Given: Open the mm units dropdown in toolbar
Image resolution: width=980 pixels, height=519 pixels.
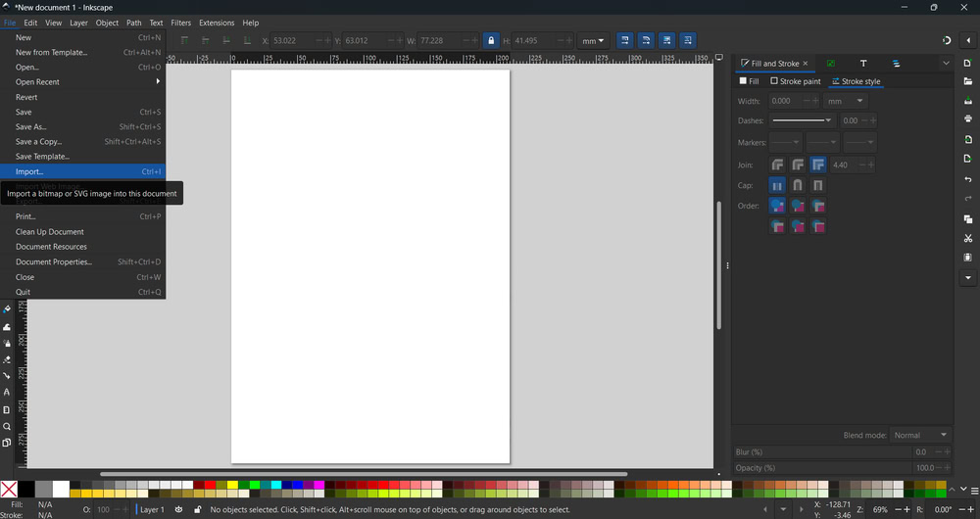Looking at the screenshot, I should pyautogui.click(x=593, y=40).
